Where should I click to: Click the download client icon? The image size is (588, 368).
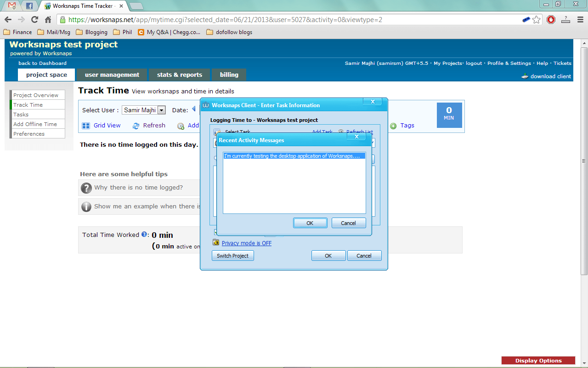(x=525, y=76)
